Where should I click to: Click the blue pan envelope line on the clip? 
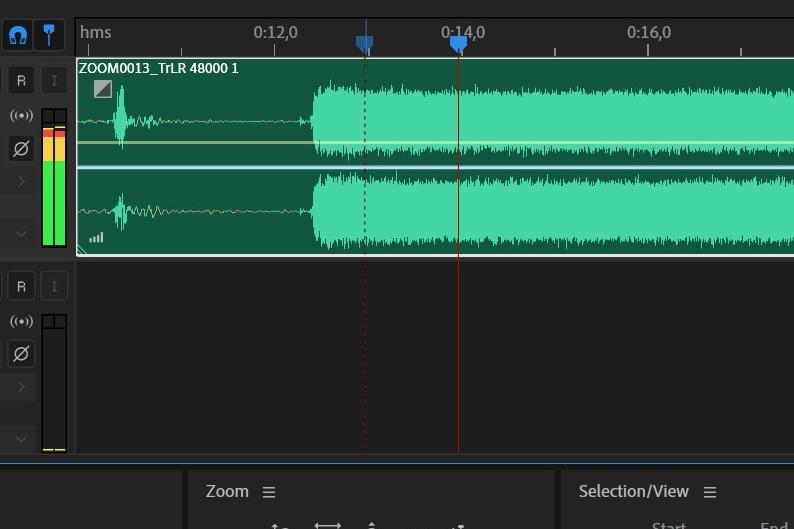point(435,167)
